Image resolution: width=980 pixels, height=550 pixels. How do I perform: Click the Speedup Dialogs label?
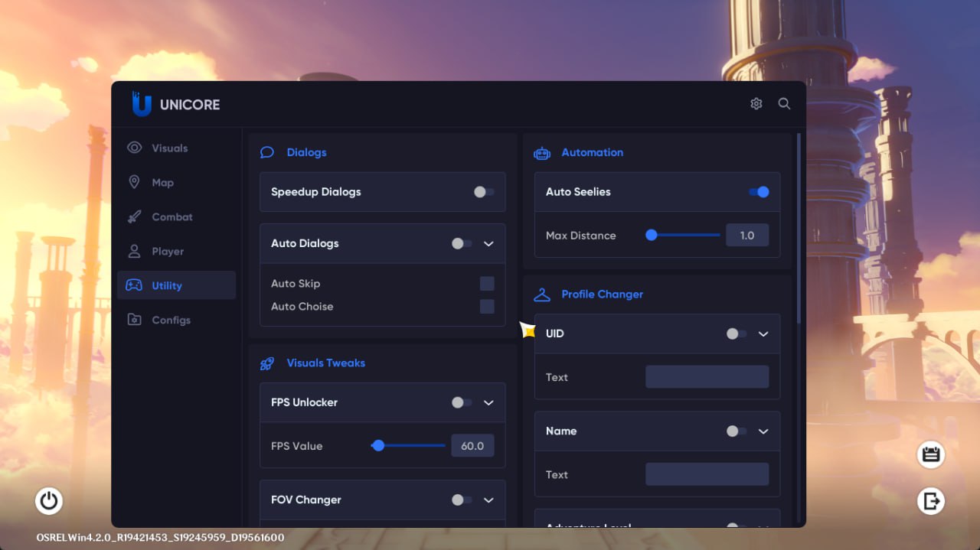coord(316,192)
